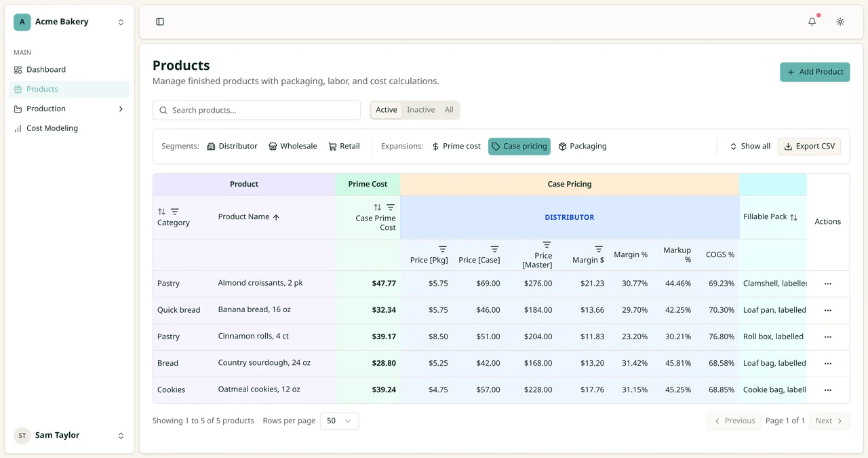Toggle the Distributor segment

click(232, 146)
